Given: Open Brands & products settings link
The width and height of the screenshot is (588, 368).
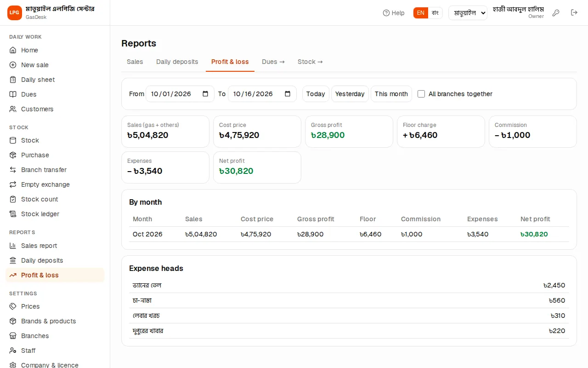Looking at the screenshot, I should pos(55,321).
